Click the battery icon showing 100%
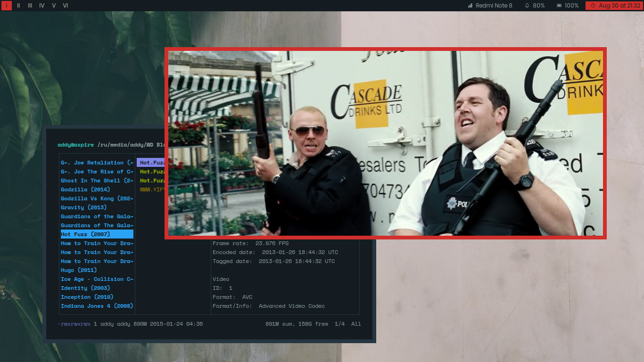 pyautogui.click(x=559, y=6)
